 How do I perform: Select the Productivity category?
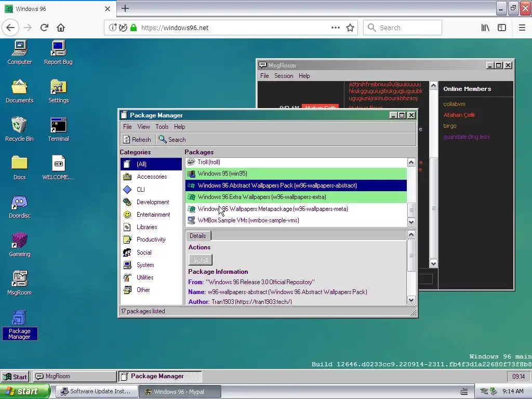pos(151,240)
